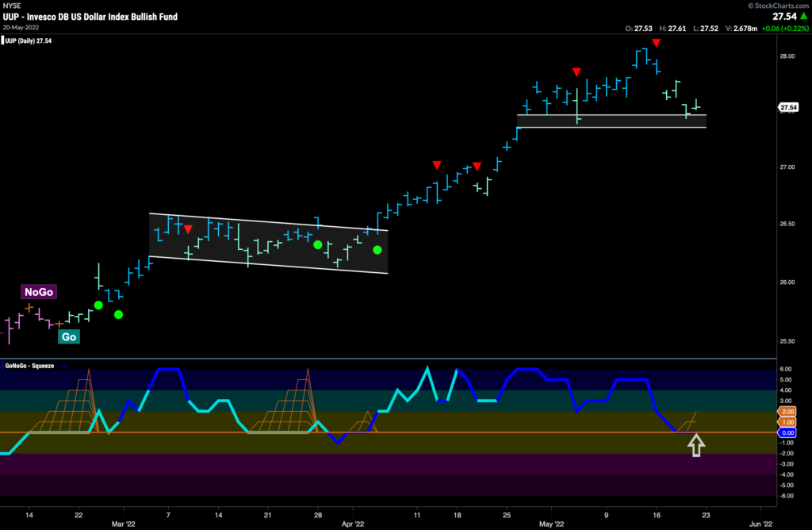
Task: Select the green dot at the channel's right end
Action: [377, 250]
